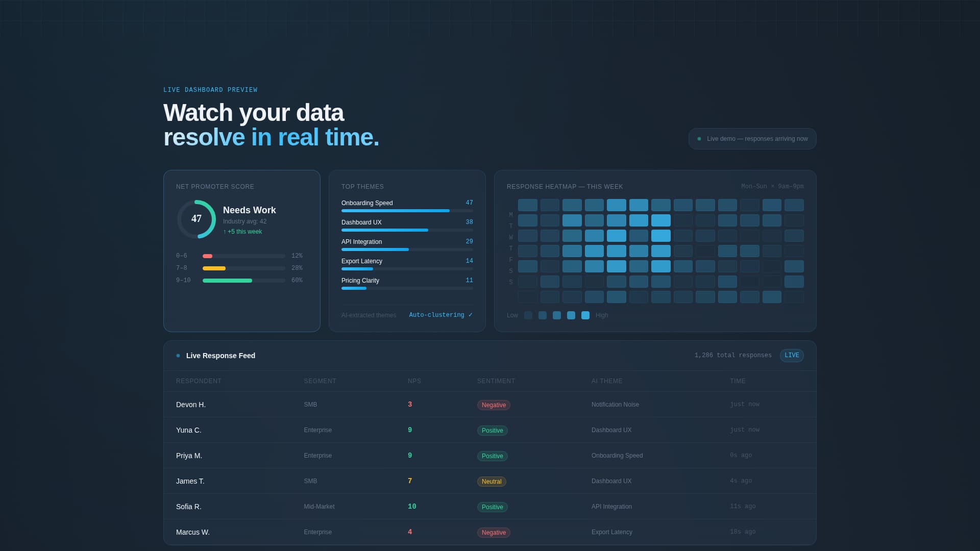The height and width of the screenshot is (551, 980).
Task: Click the Live demo responses arriving pill
Action: 752,139
